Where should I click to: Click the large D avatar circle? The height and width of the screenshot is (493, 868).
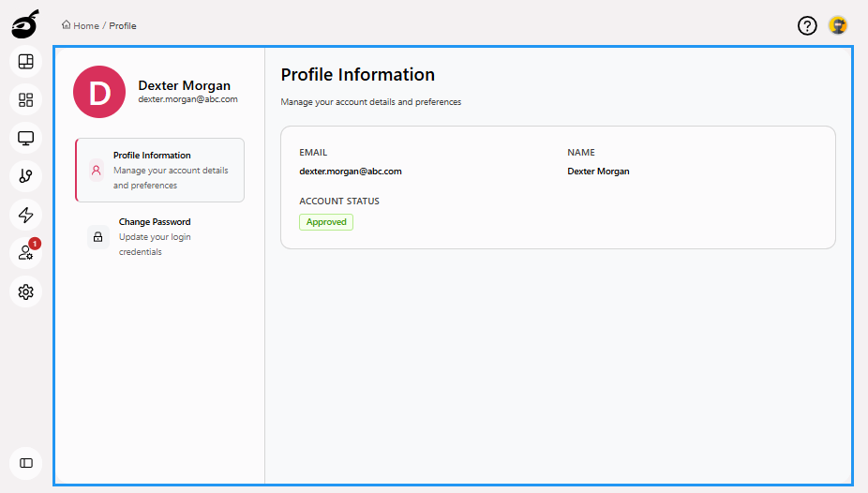99,92
